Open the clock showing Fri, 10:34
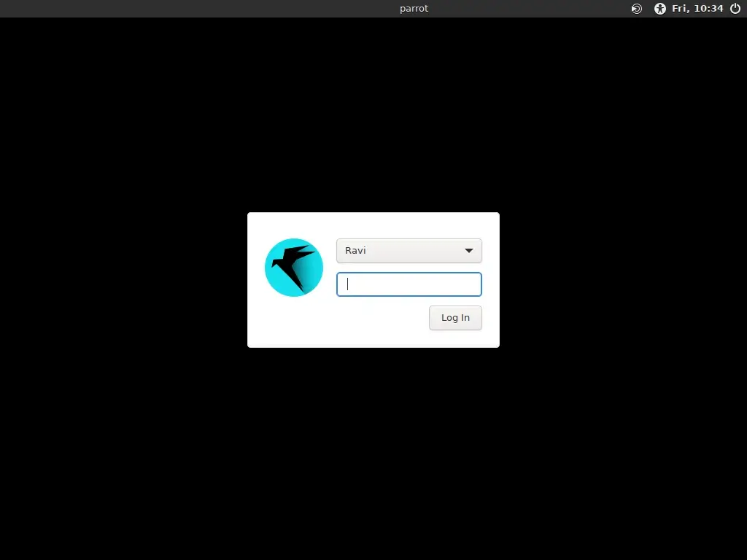The width and height of the screenshot is (747, 560). click(697, 9)
